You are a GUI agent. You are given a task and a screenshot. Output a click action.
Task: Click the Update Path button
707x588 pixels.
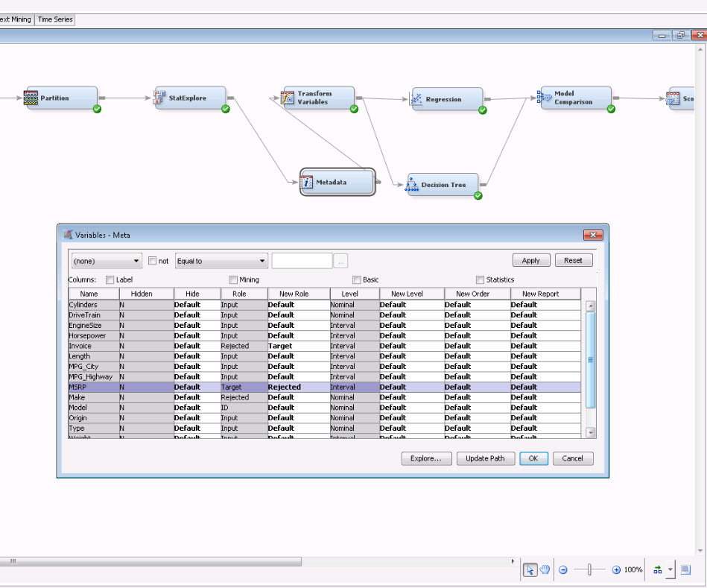pyautogui.click(x=486, y=458)
